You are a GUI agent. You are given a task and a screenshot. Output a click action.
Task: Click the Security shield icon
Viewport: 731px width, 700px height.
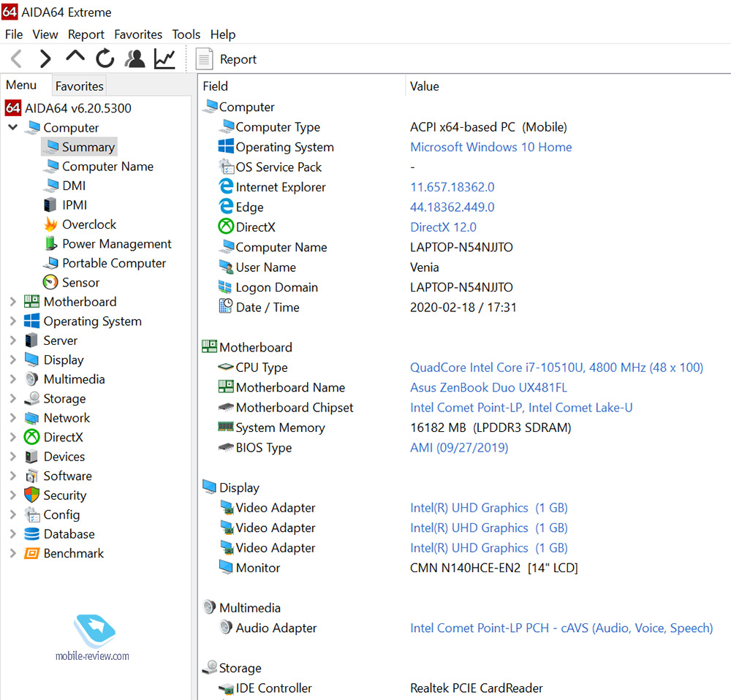(x=31, y=495)
